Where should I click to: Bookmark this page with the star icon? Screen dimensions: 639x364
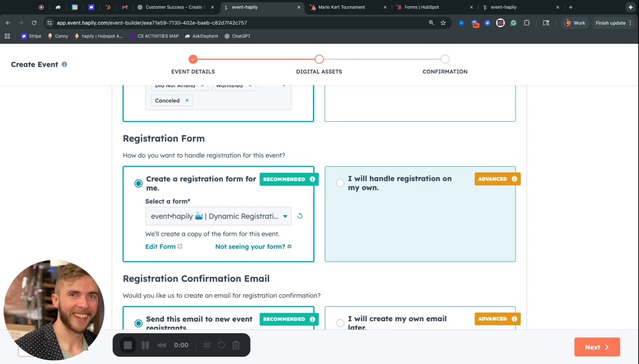[x=443, y=23]
